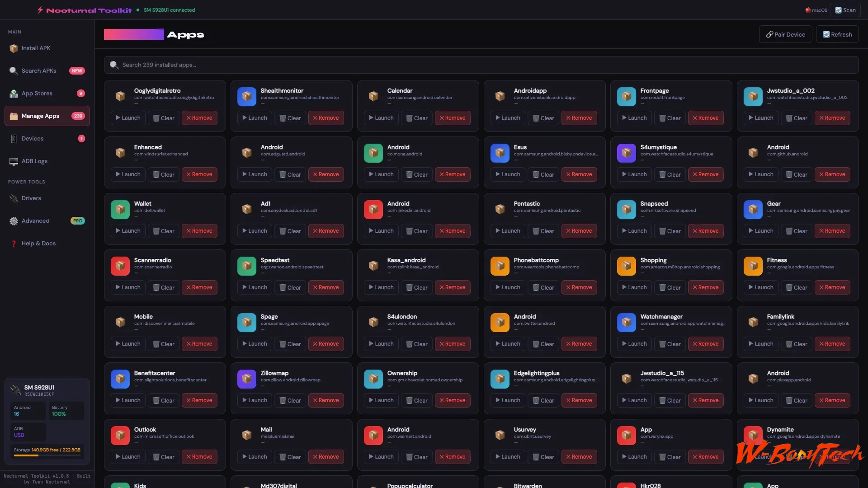Refresh the installed apps list
This screenshot has height=488, width=868.
(837, 34)
